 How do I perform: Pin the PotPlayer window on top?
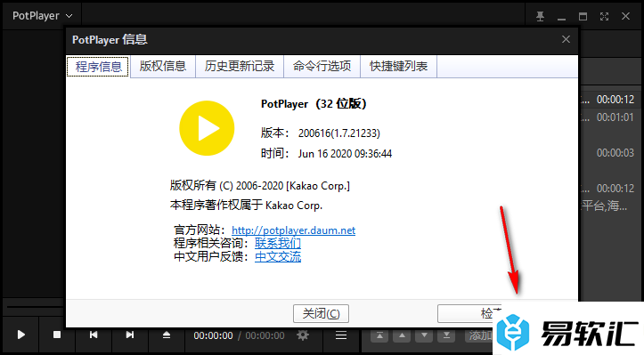pos(540,16)
